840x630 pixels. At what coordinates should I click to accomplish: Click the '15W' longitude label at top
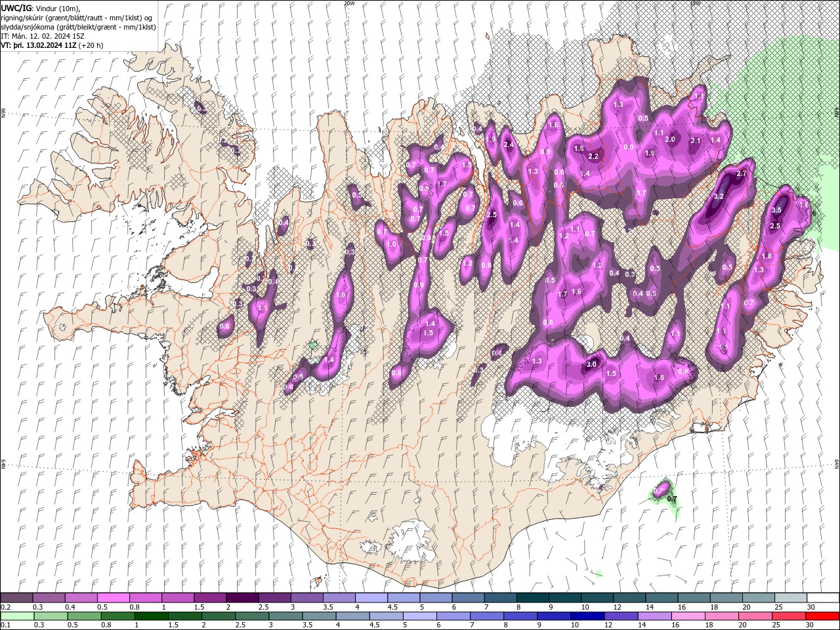(695, 3)
